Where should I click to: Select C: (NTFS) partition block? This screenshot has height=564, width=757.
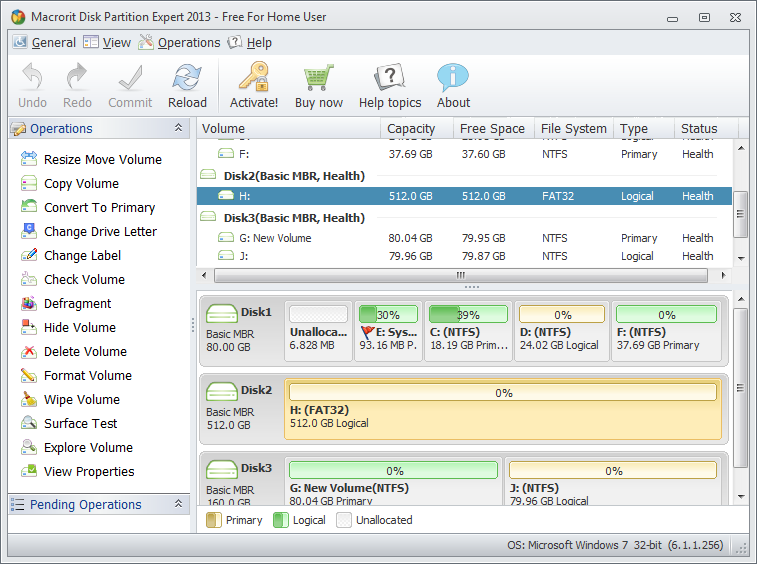[x=468, y=331]
